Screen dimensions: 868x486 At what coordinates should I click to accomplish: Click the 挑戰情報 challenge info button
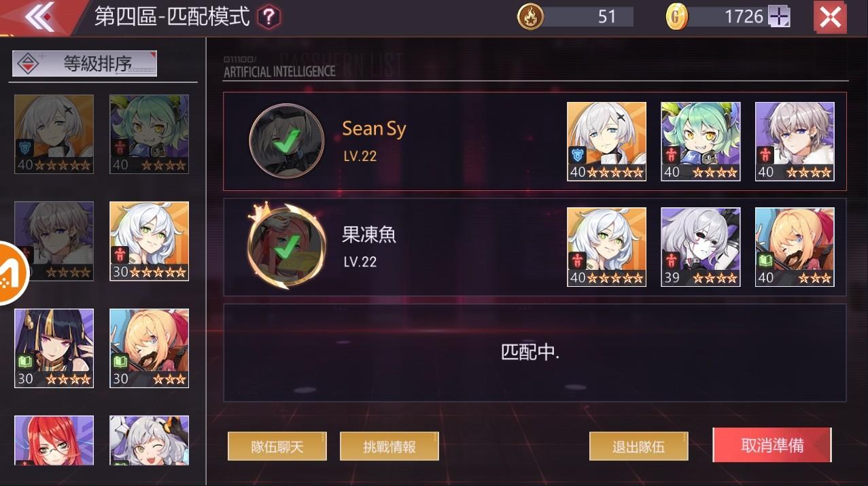(x=389, y=447)
